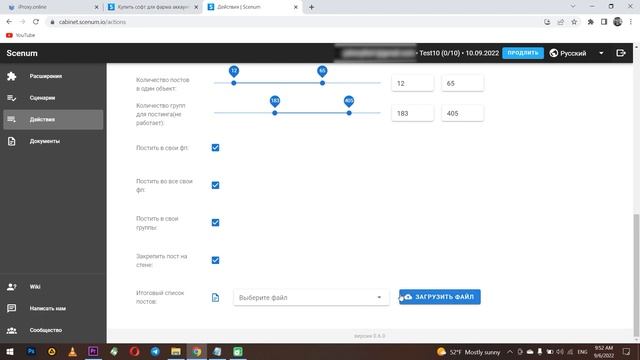Select the Действия | Scenum tab

click(x=252, y=7)
